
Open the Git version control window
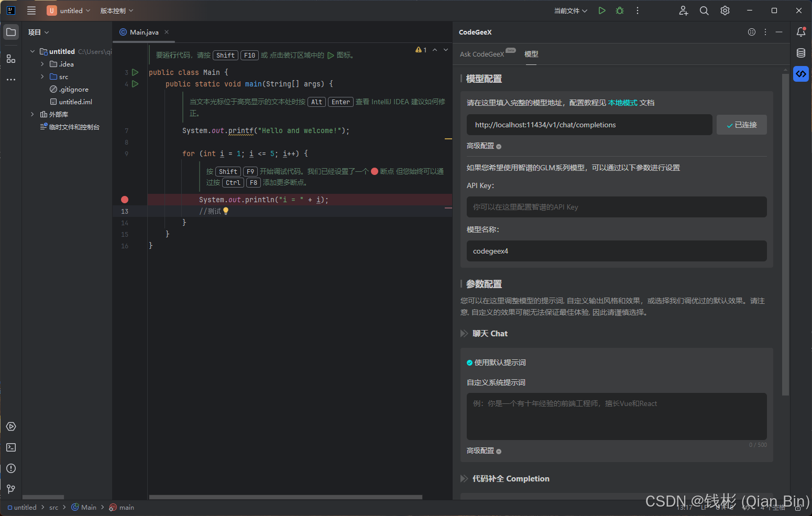(x=11, y=489)
